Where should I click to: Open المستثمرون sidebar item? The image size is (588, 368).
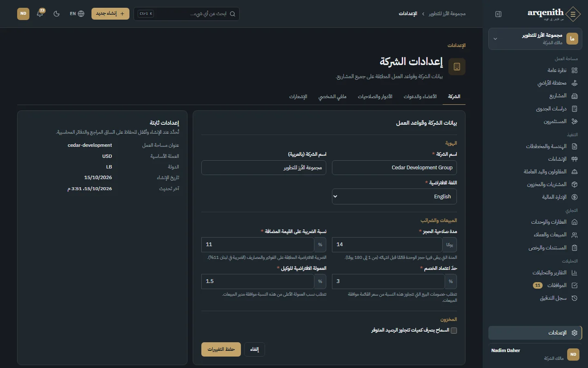[535, 121]
